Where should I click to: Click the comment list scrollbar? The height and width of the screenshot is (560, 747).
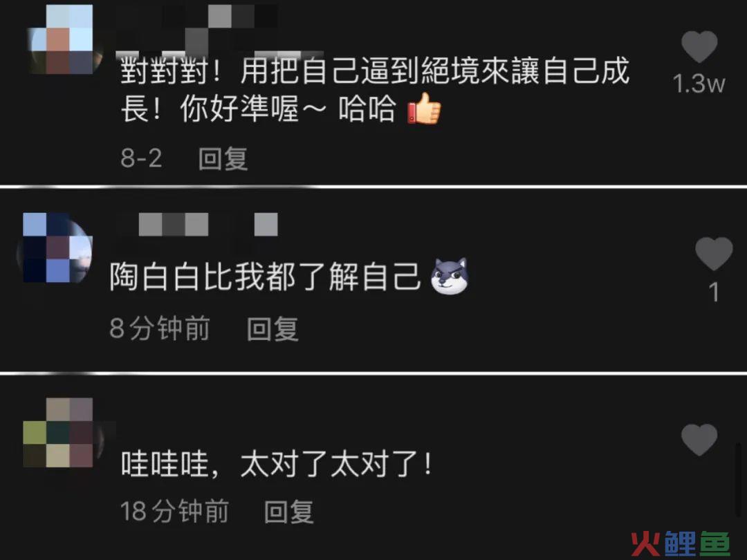click(739, 480)
